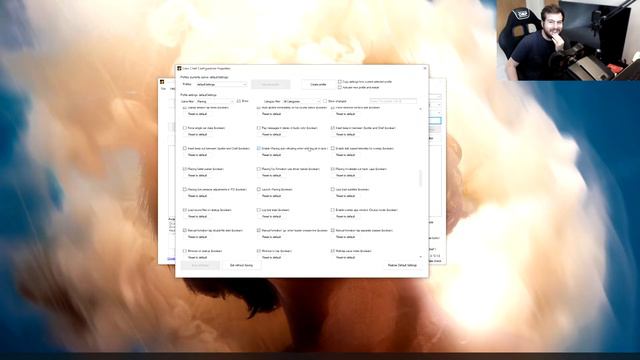
Task: Toggle Load sound files on startup checkbox
Action: (x=185, y=210)
